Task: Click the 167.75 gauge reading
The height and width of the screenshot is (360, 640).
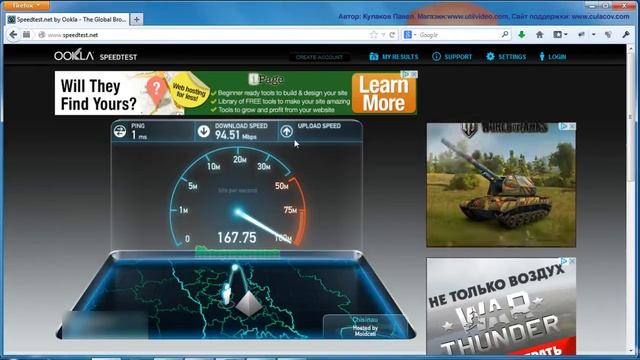Action: [237, 238]
